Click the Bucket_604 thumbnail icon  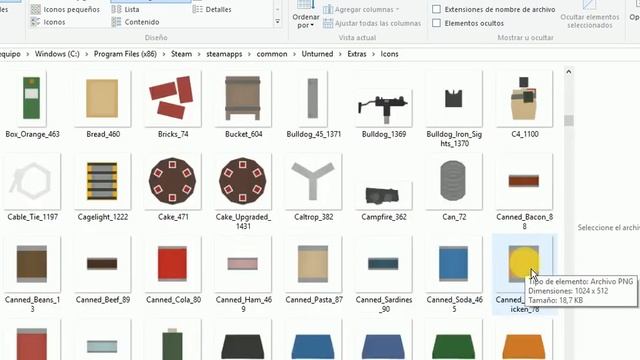(x=243, y=98)
